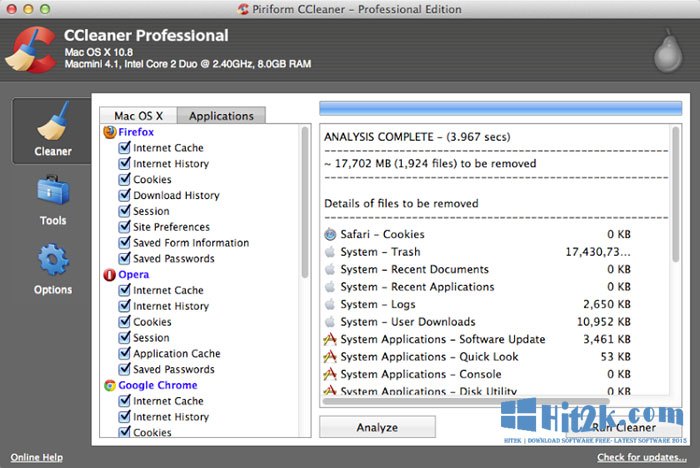
Task: Uncheck Firefox Site Preferences
Action: [x=125, y=227]
